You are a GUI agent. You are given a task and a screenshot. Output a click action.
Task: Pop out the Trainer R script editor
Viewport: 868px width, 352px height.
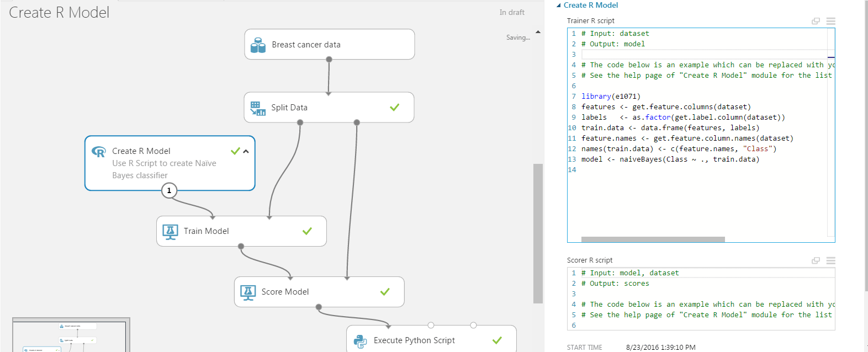[x=816, y=21]
